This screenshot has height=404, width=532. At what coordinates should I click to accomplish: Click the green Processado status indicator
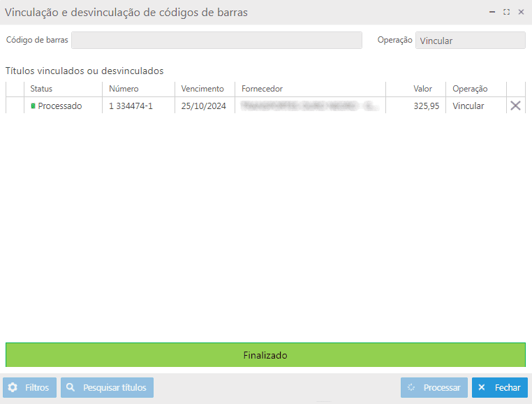(33, 106)
